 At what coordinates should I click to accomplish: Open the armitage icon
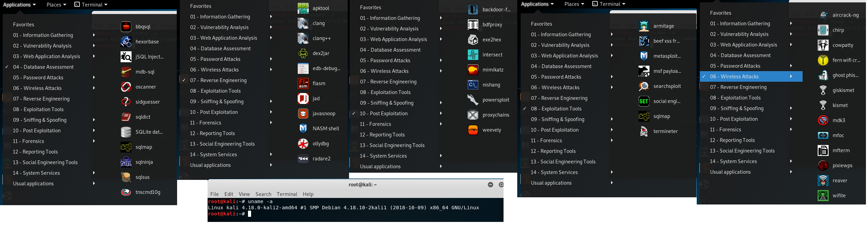644,26
